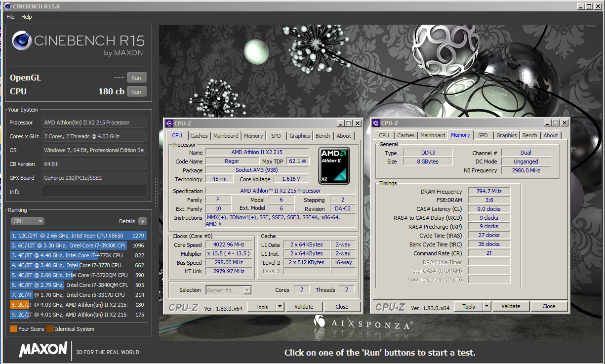Click the MAXON logo at bottom
Viewport: 605px width, 364px height.
(43, 350)
